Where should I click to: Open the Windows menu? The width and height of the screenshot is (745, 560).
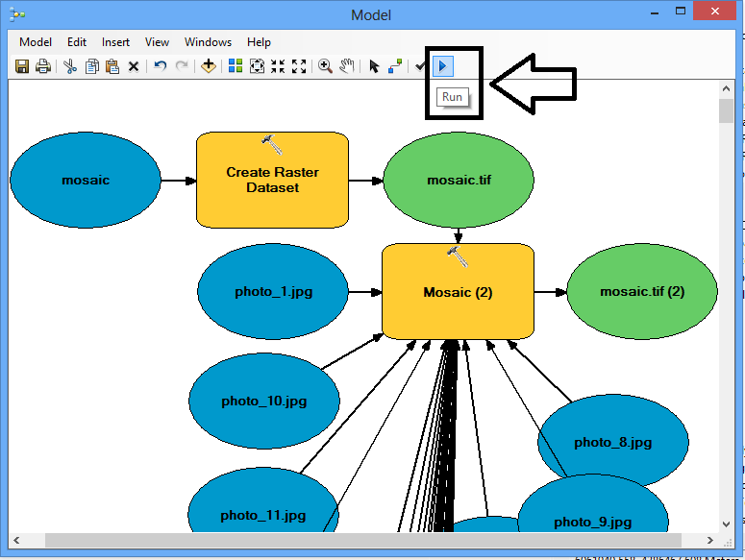coord(208,42)
